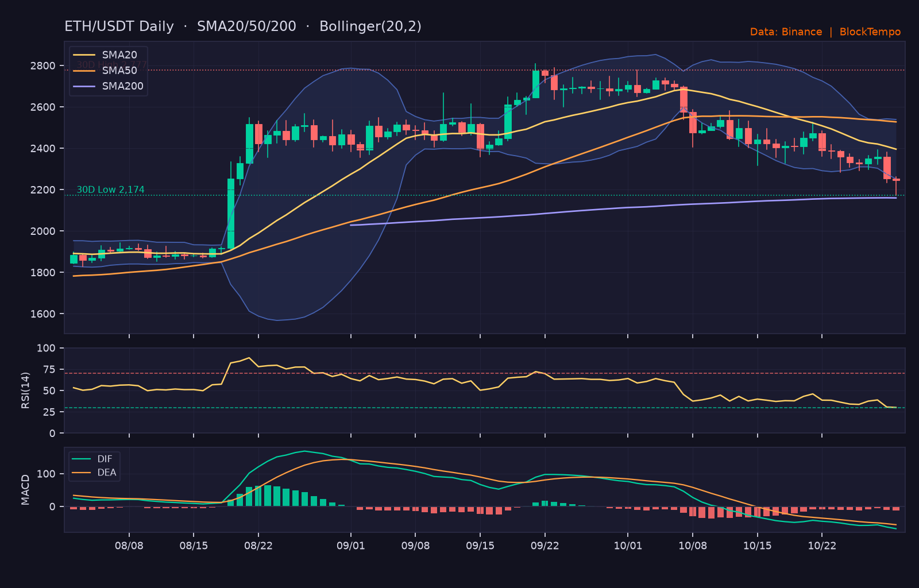
Task: Click the 2400 price axis label
Action: [43, 149]
